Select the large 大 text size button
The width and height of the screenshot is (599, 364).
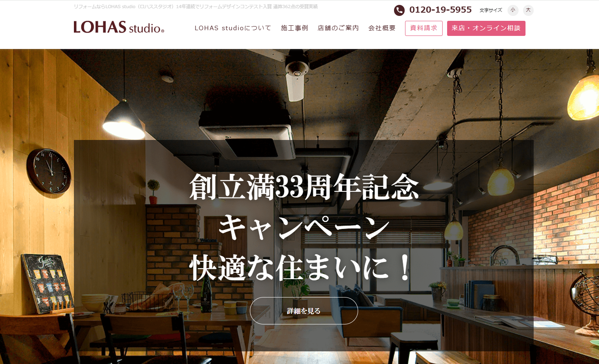click(x=528, y=10)
